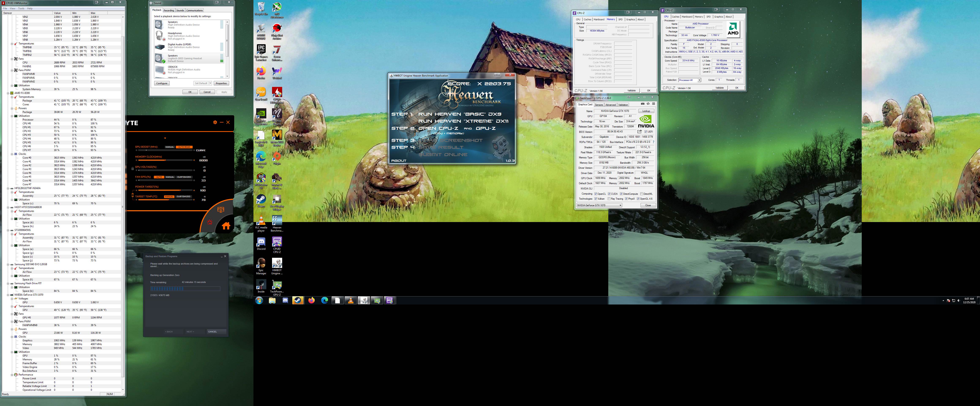Click the orange home icon in AORUS Engine
The image size is (980, 406).
click(226, 226)
